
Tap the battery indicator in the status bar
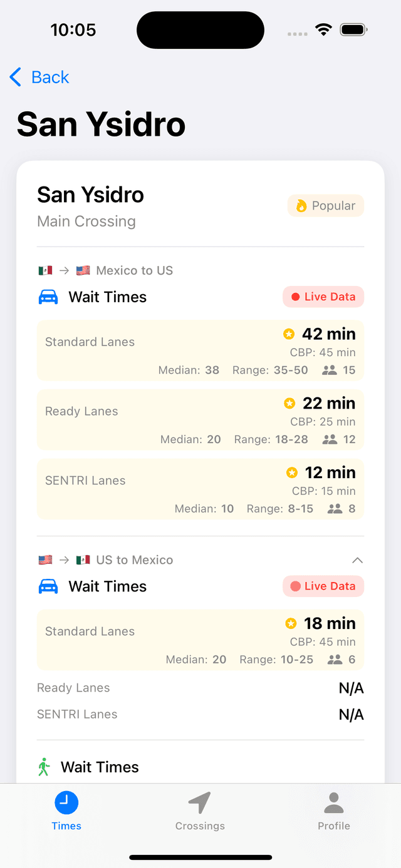coord(353,29)
